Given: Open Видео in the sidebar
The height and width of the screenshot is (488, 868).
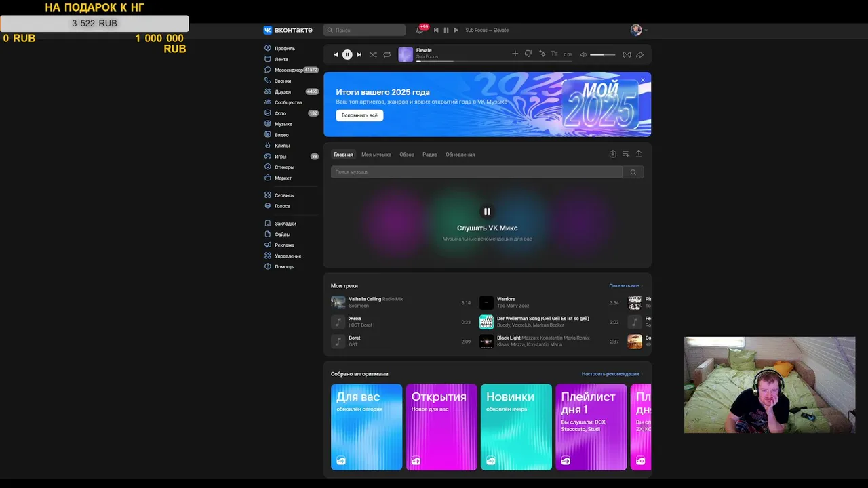Looking at the screenshot, I should 291,135.
